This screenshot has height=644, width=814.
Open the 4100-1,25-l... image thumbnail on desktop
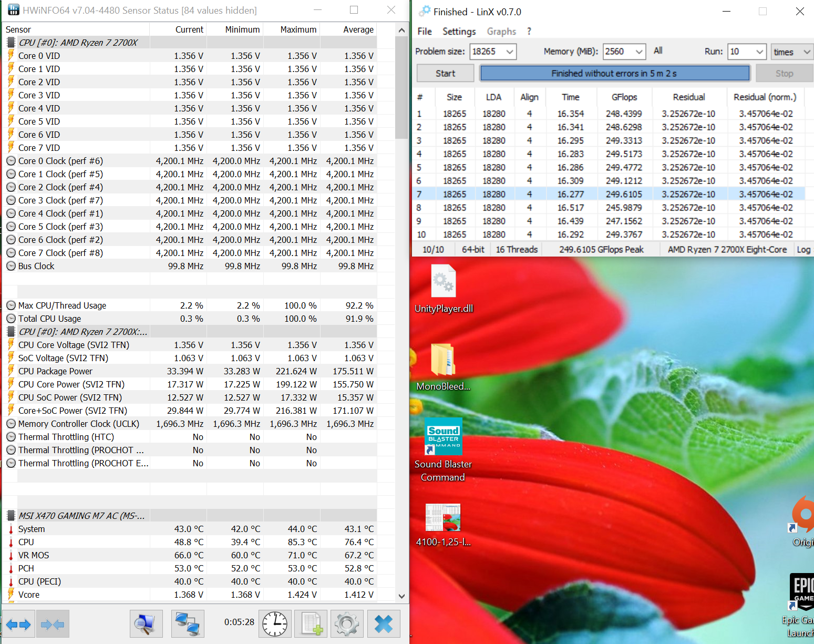pos(443,525)
